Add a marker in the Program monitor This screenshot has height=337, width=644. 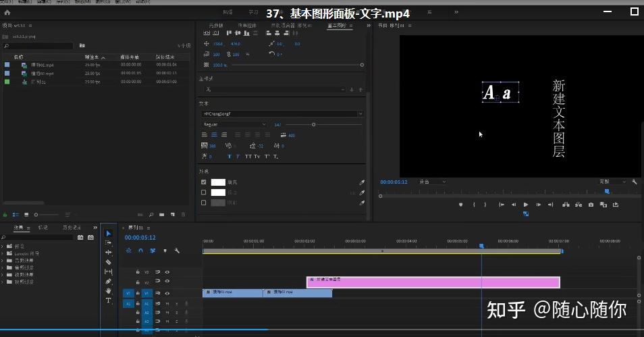click(x=461, y=204)
